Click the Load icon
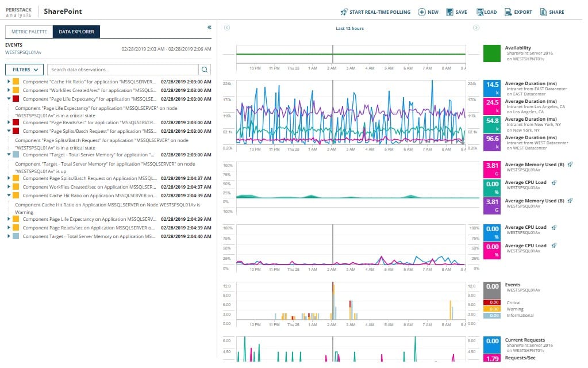Viewport: 588px width, 368px height. [479, 12]
